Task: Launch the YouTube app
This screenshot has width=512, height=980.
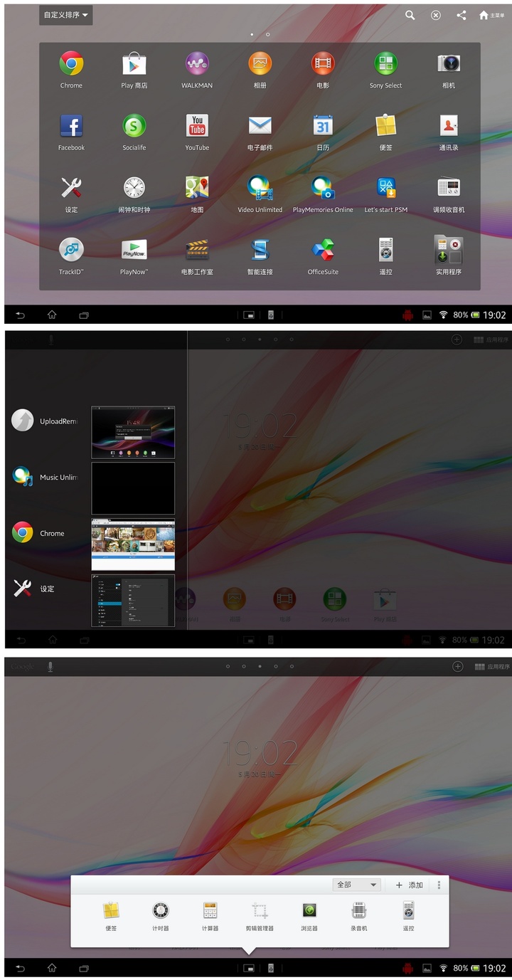Action: tap(197, 132)
